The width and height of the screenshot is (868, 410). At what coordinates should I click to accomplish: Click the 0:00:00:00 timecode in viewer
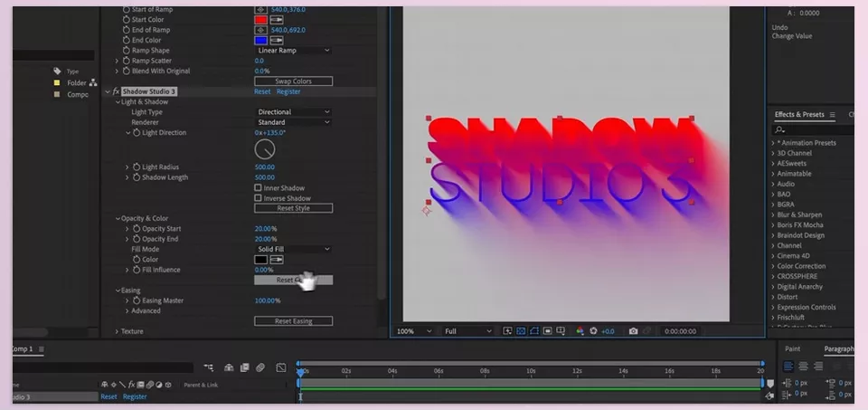tap(680, 331)
